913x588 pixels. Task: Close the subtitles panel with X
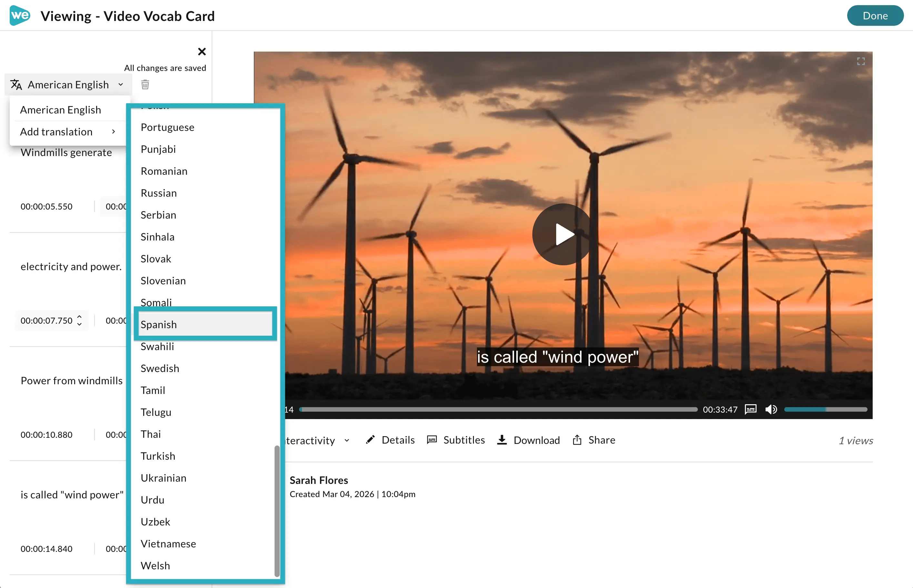202,52
